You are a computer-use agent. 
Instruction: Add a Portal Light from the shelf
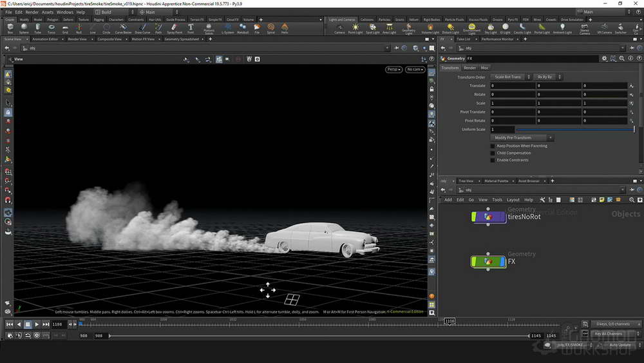click(542, 28)
